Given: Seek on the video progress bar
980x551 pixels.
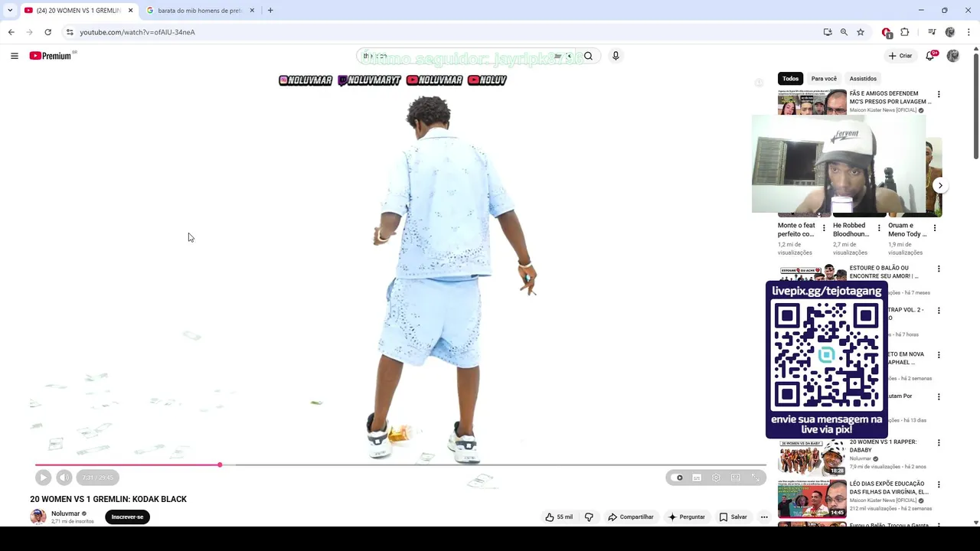Looking at the screenshot, I should (400, 465).
